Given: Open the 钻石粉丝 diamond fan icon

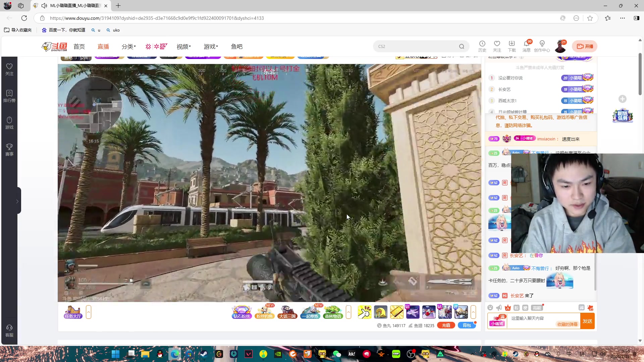Looking at the screenshot, I should [x=241, y=312].
